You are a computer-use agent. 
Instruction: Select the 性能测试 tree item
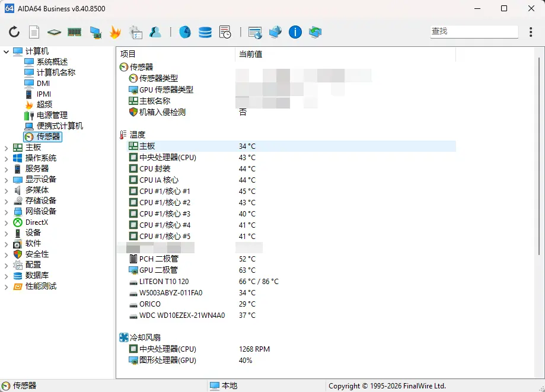(41, 286)
